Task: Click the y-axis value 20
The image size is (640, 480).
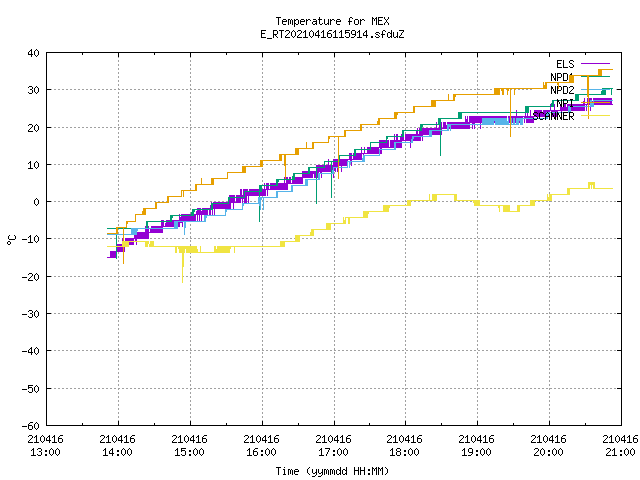Action: (33, 127)
